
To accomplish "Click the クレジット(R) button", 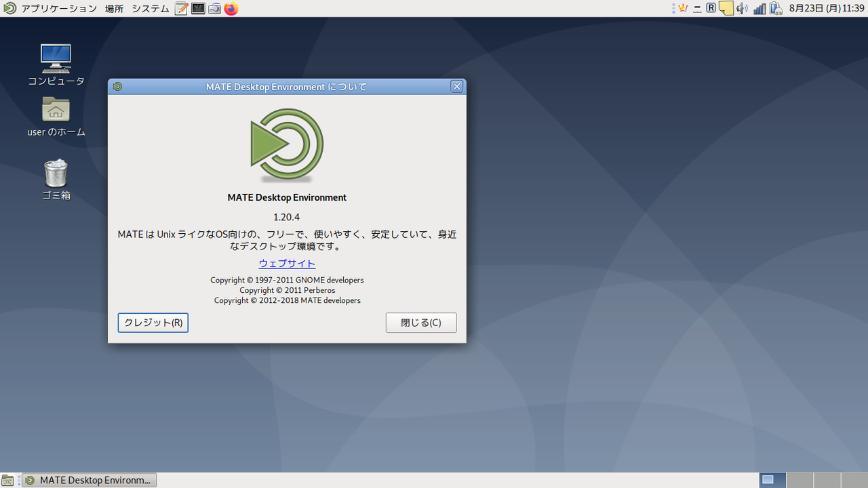I will [153, 323].
